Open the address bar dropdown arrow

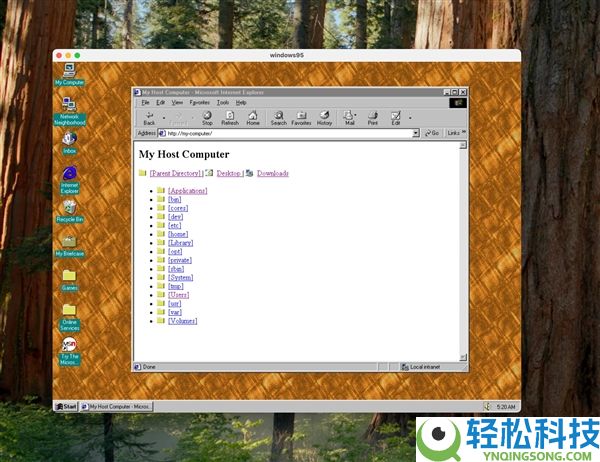(416, 133)
